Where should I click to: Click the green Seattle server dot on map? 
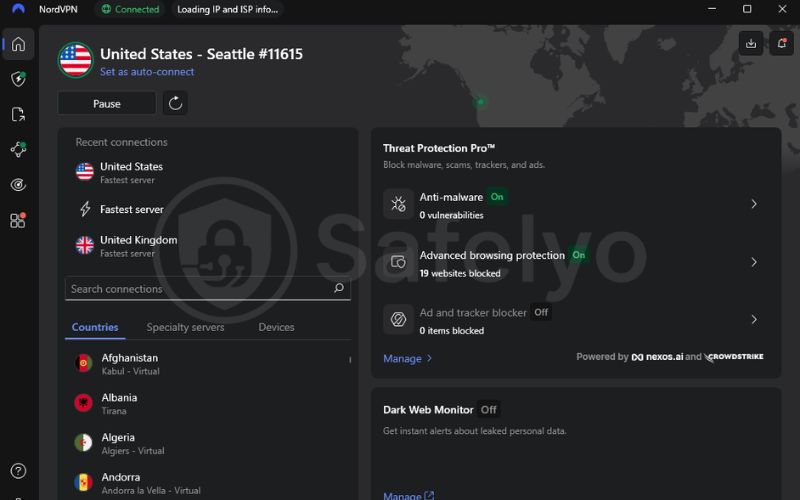pos(480,102)
